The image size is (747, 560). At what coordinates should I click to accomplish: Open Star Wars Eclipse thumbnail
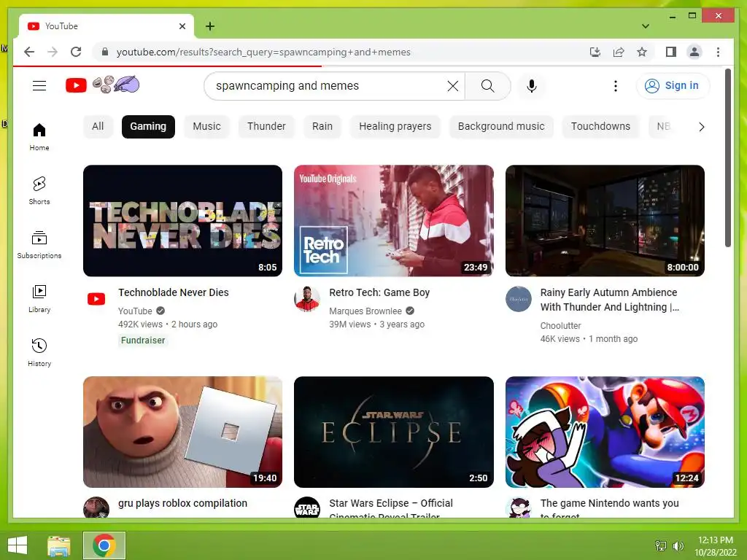click(x=393, y=432)
